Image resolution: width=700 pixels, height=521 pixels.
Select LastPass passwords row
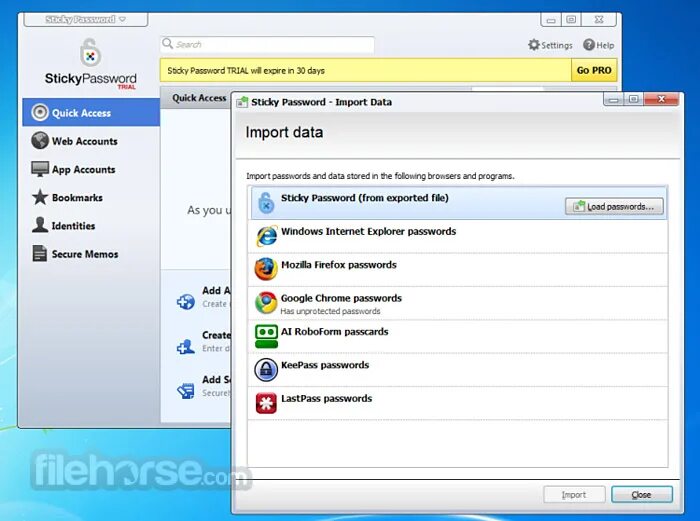tap(458, 404)
